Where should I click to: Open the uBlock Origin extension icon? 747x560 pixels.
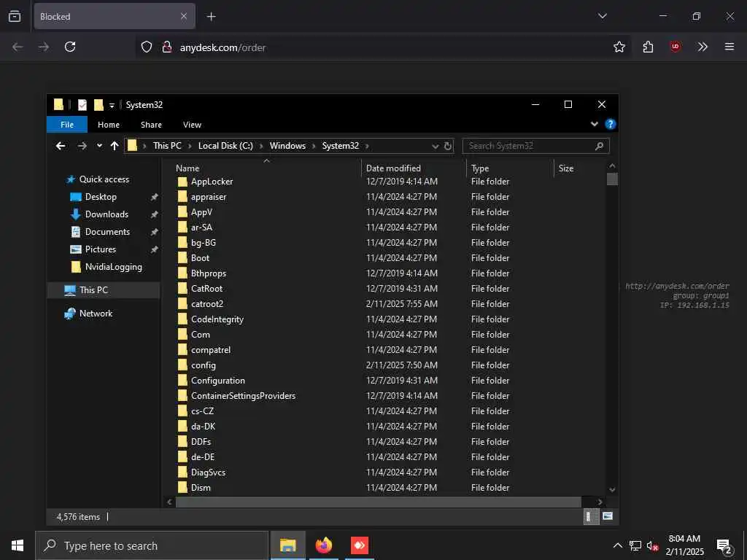[x=675, y=47]
